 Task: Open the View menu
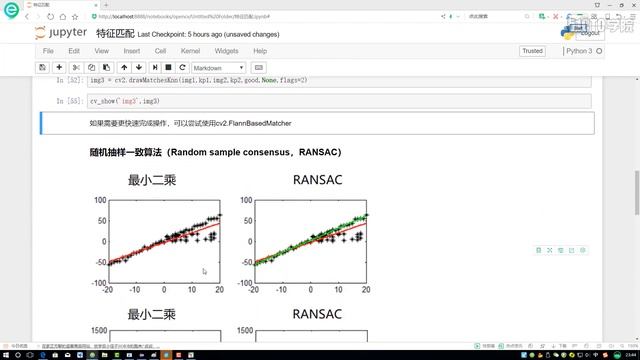coord(102,51)
